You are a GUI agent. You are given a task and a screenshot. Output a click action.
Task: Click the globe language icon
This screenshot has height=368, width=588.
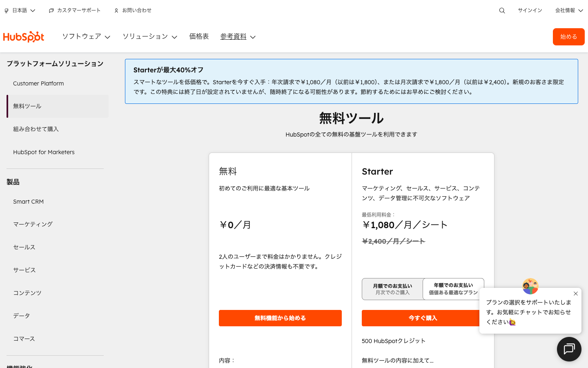tap(6, 10)
